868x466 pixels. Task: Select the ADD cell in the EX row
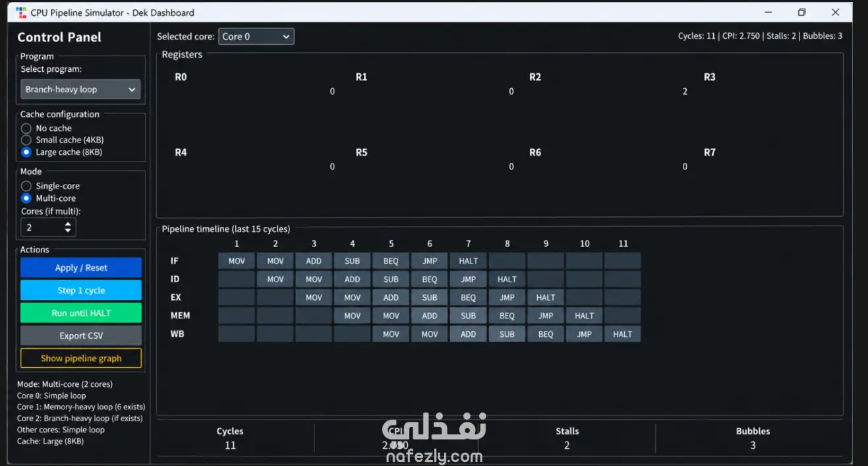tap(391, 297)
